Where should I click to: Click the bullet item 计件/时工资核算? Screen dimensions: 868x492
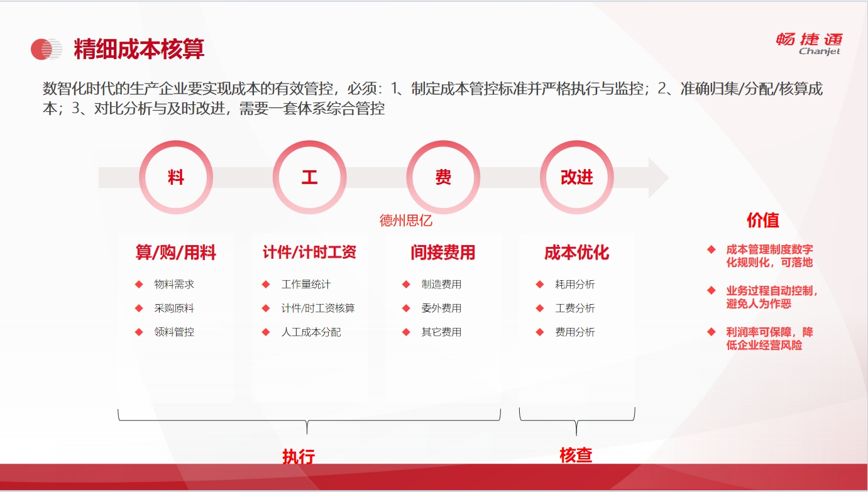pos(318,309)
